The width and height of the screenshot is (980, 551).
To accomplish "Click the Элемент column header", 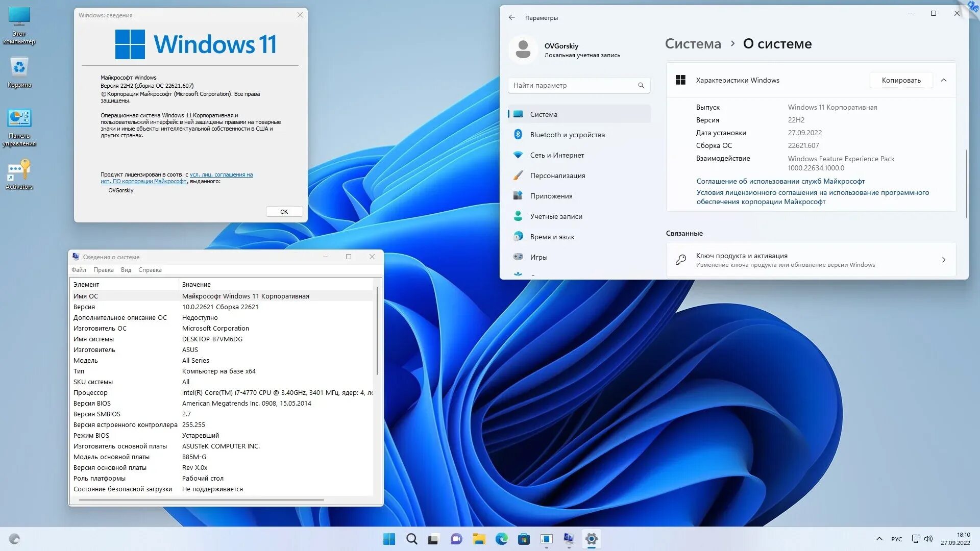I will point(125,284).
